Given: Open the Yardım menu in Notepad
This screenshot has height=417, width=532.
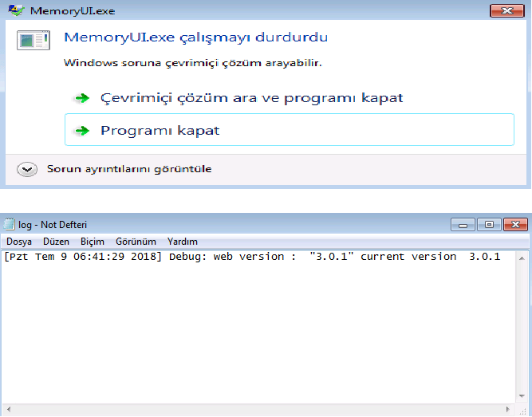Looking at the screenshot, I should (182, 242).
